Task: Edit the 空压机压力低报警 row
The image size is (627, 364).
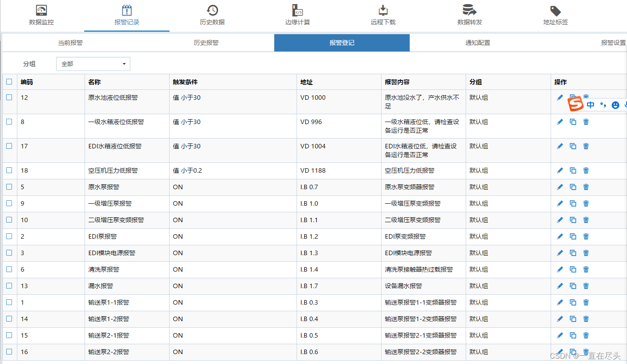Action: 560,171
